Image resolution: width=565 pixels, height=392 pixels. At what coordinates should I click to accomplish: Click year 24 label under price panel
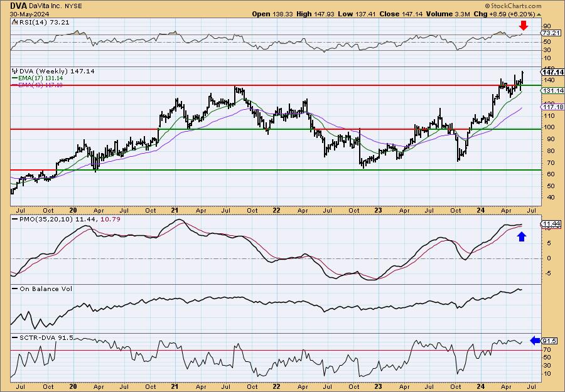click(480, 210)
